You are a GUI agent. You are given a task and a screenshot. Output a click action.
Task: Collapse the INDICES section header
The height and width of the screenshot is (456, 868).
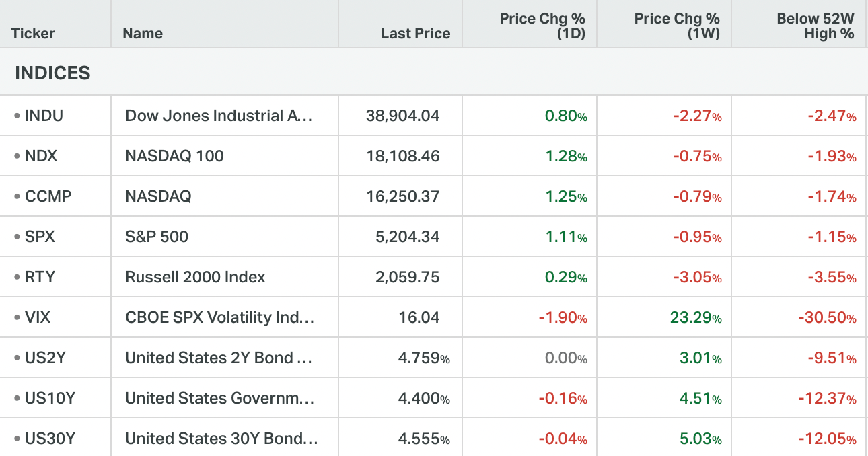[x=52, y=73]
